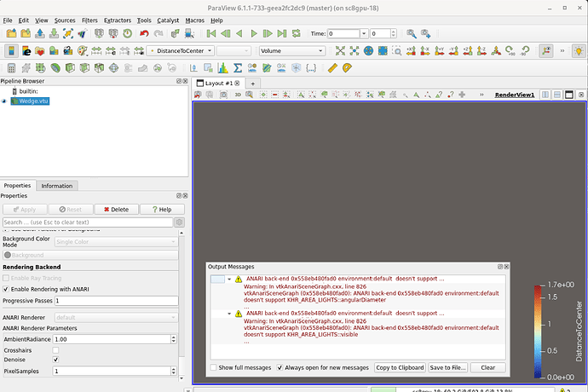Enable Show full messages checkbox
Image resolution: width=588 pixels, height=392 pixels.
[213, 367]
